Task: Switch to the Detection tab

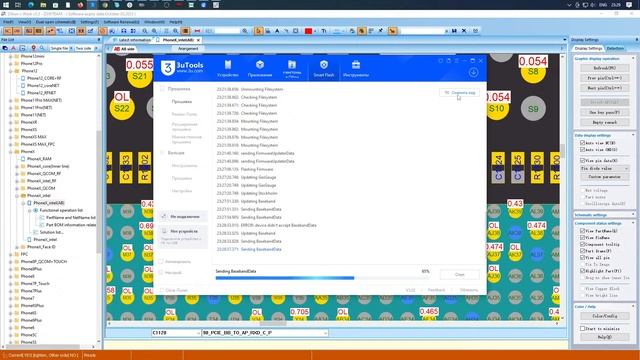Action: [x=615, y=49]
